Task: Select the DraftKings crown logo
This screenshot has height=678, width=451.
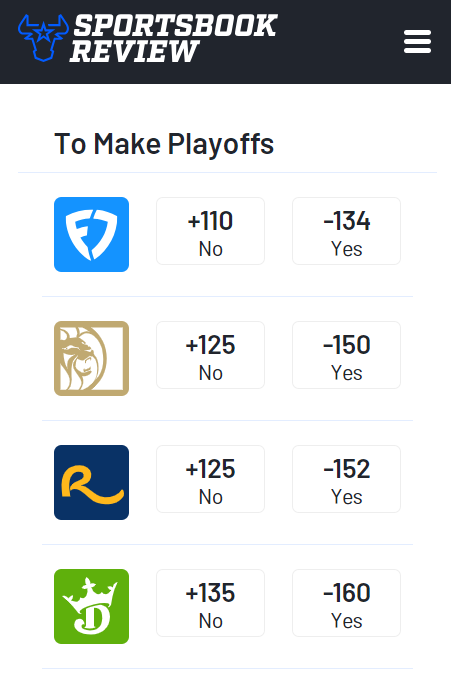Action: coord(91,606)
